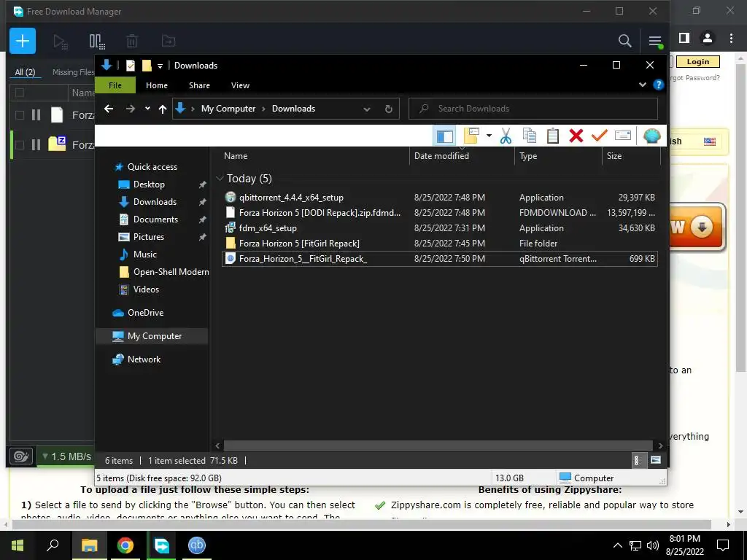The width and height of the screenshot is (747, 560).
Task: Open Chrome from the taskbar
Action: 125,545
